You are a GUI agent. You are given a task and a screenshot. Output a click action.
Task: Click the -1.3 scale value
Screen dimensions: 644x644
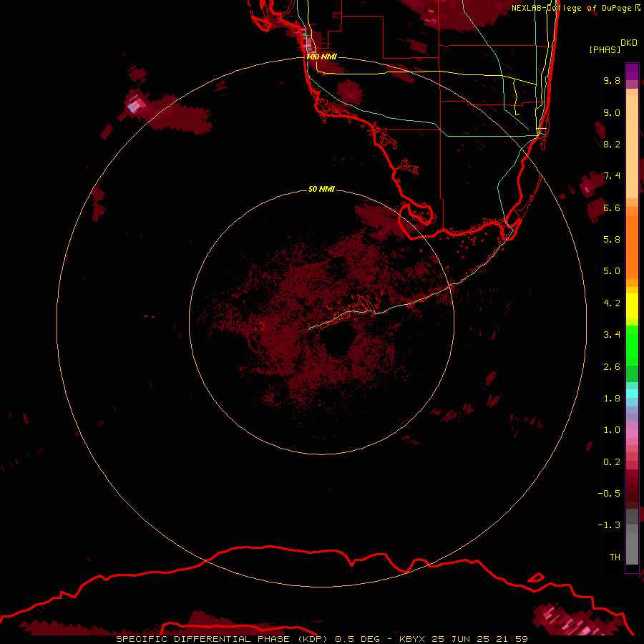[x=609, y=525]
